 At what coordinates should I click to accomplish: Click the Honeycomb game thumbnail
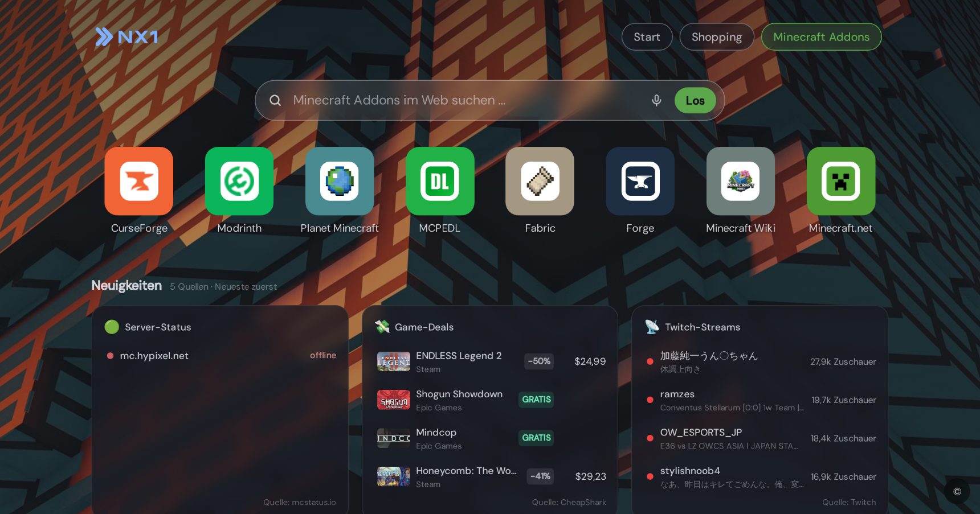(x=394, y=476)
